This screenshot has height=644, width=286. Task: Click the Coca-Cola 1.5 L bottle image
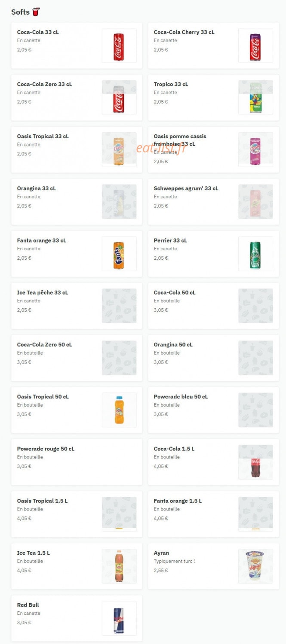point(255,462)
